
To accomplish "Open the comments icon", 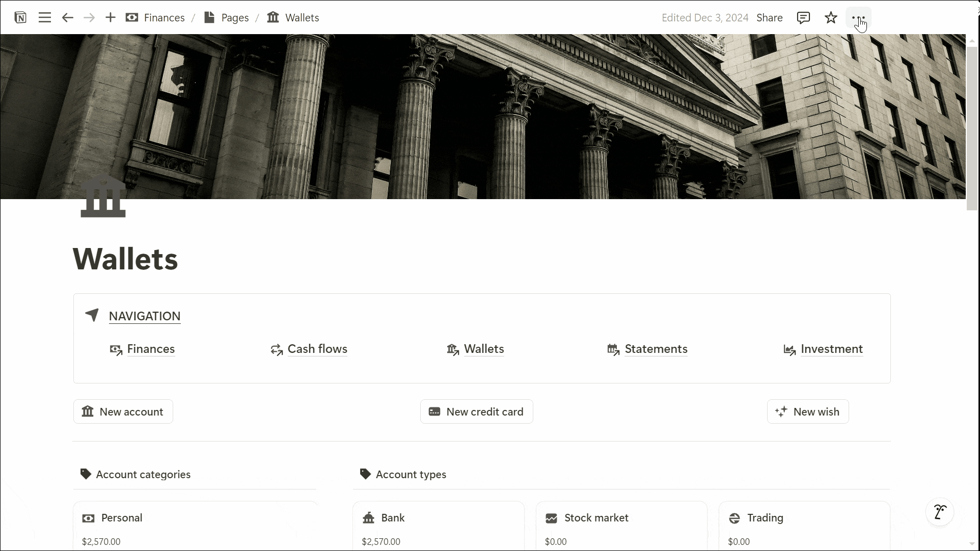I will [x=803, y=18].
